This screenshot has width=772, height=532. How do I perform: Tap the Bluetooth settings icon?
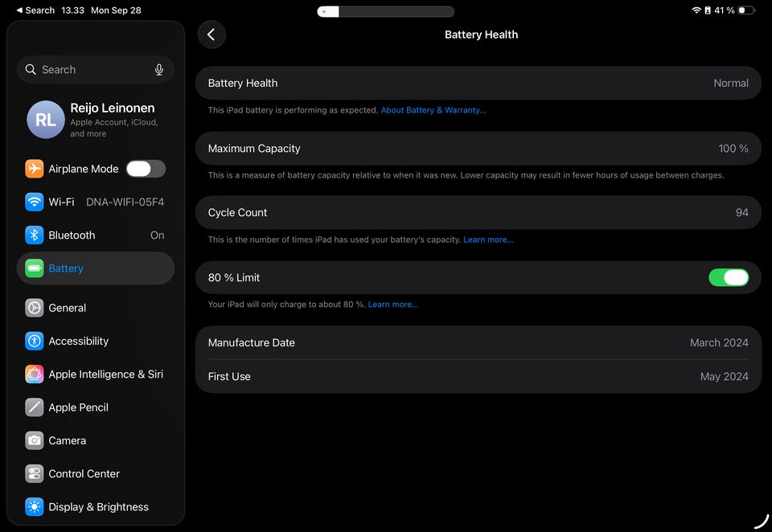[35, 235]
